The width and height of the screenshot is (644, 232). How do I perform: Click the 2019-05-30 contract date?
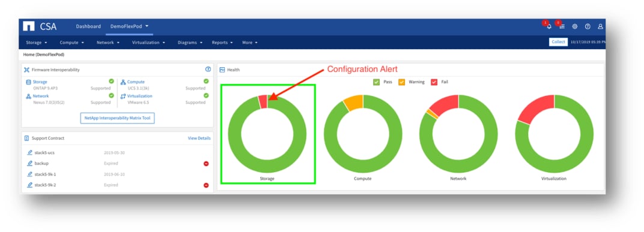tap(114, 152)
